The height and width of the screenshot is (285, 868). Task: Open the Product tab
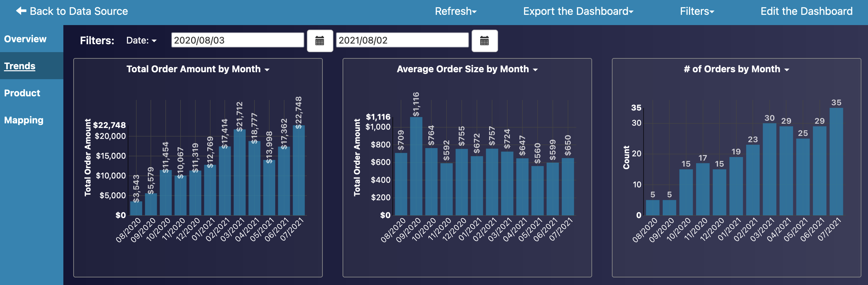pyautogui.click(x=22, y=93)
